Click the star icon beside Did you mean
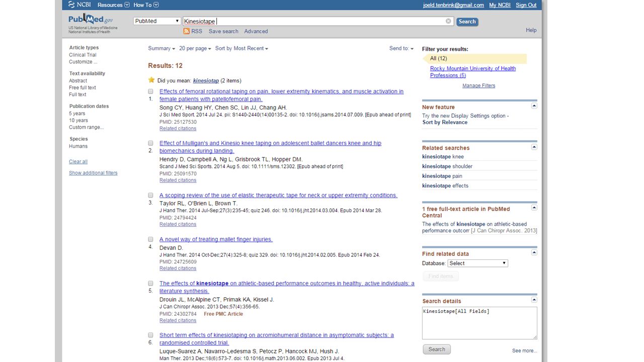644x362 pixels. click(x=151, y=80)
